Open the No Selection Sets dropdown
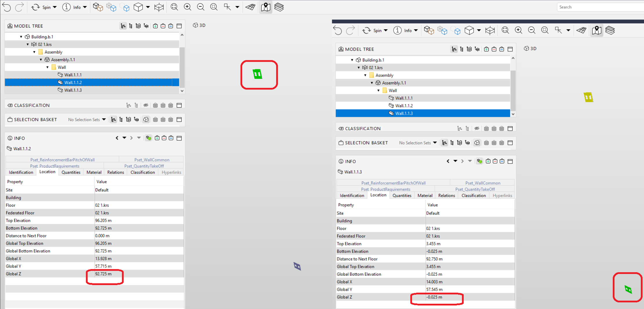644x309 pixels. point(87,119)
